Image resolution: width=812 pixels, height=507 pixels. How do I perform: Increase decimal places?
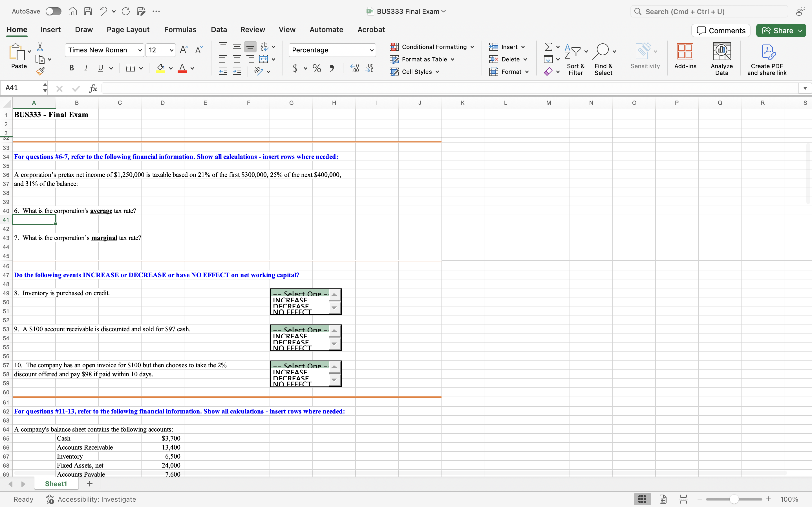point(354,68)
